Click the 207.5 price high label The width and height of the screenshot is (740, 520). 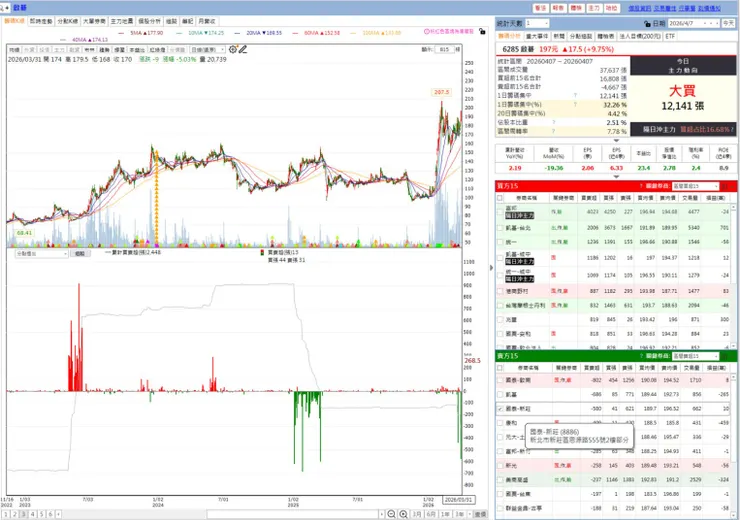(x=441, y=92)
